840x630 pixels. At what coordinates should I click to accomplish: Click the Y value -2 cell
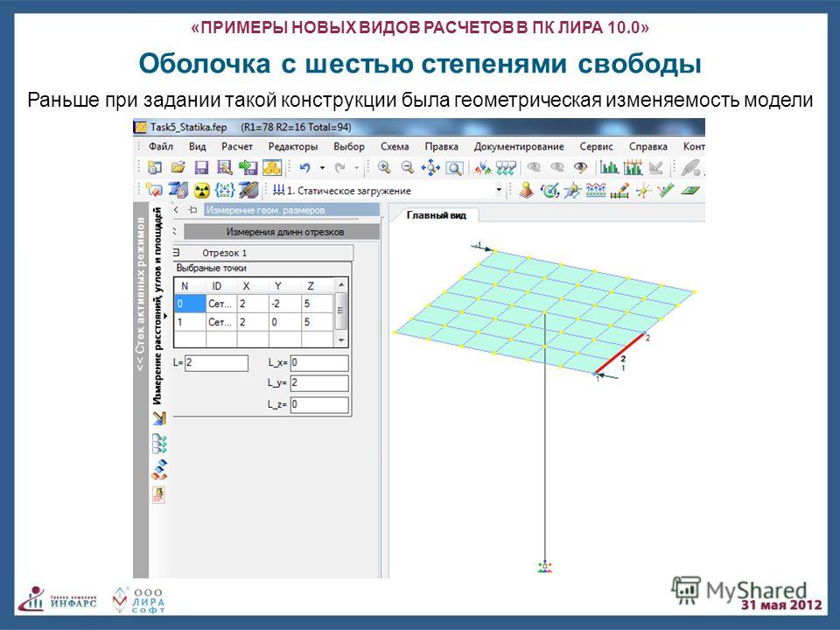(x=284, y=304)
